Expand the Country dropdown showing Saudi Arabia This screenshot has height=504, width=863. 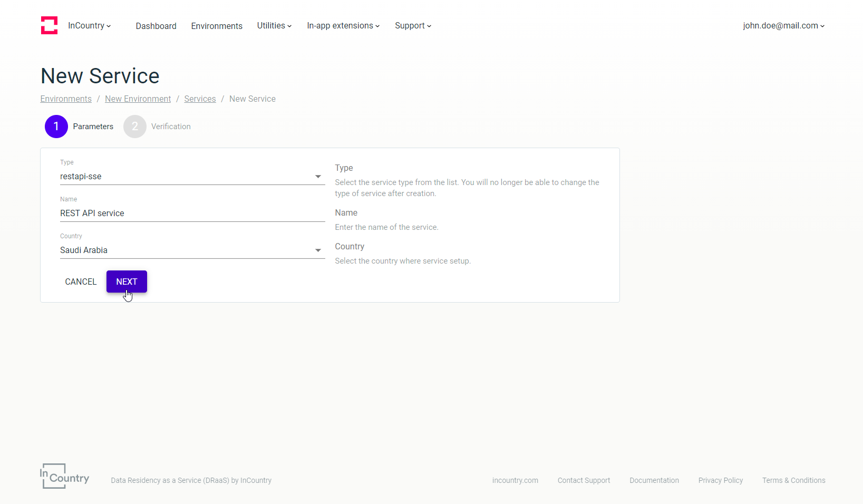coord(191,250)
